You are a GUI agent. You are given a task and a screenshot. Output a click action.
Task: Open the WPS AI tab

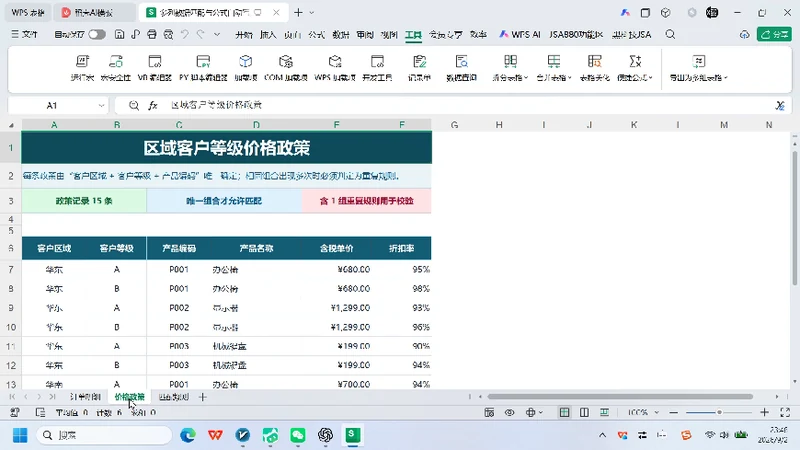(x=519, y=35)
